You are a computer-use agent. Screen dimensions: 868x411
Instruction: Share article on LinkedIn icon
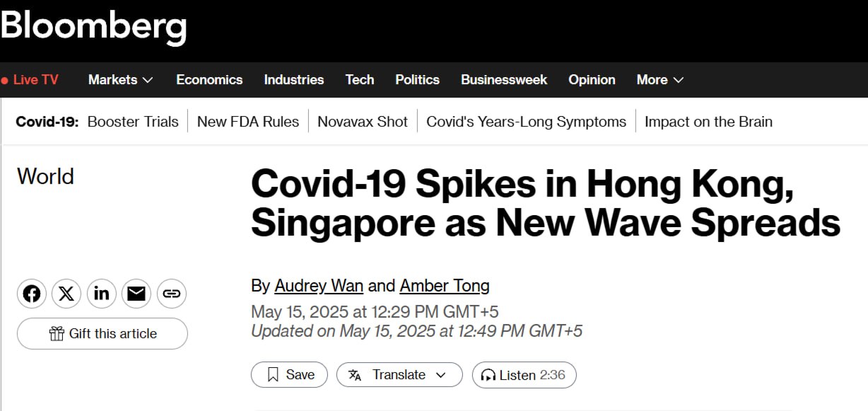[102, 294]
